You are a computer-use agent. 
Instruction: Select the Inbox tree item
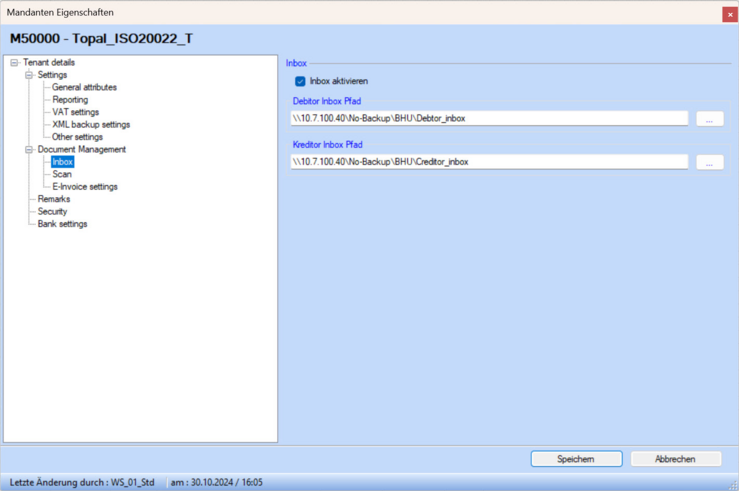(62, 162)
